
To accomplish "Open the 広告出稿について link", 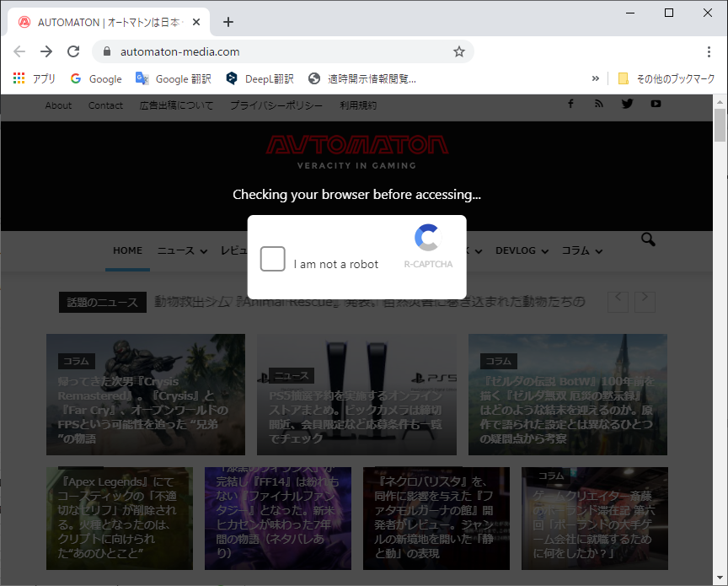I will (176, 105).
